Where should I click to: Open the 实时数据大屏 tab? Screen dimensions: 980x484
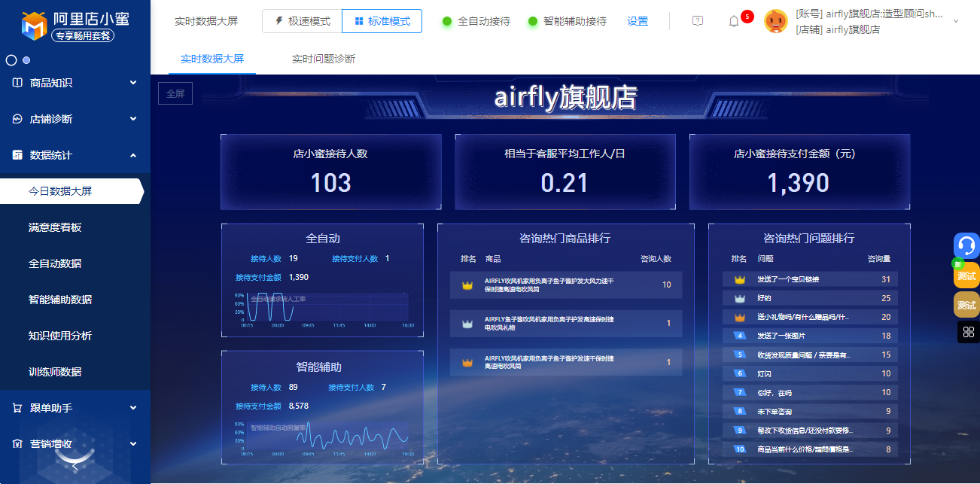[x=212, y=59]
